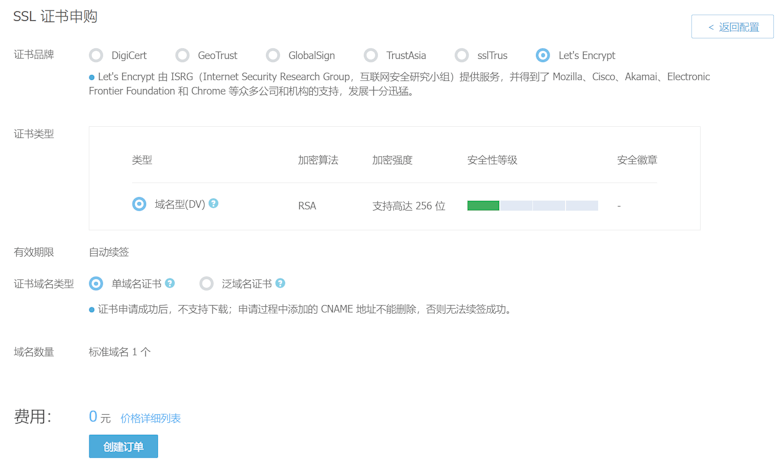Click the 加密算法 column header
Image resolution: width=780 pixels, height=474 pixels.
click(318, 160)
